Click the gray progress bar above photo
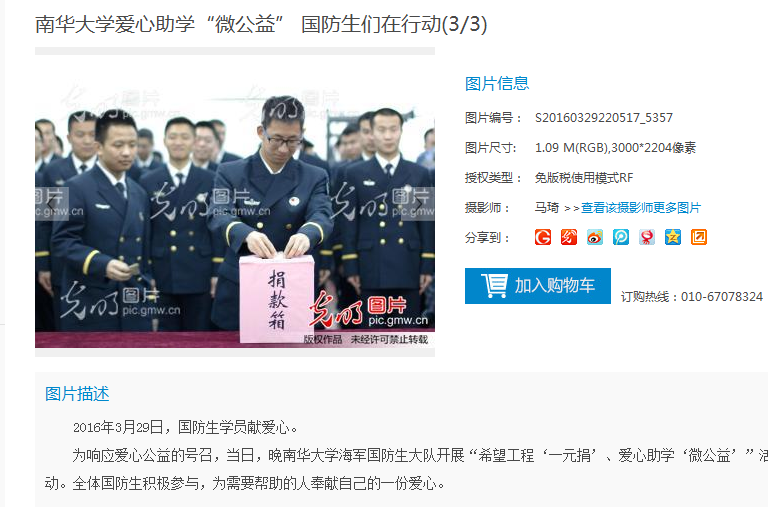Image resolution: width=768 pixels, height=507 pixels. click(x=235, y=51)
